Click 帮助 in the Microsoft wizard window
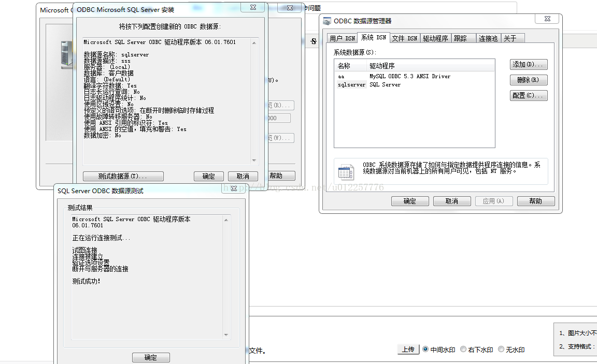Viewport: 597px width, 364px height. (281, 176)
